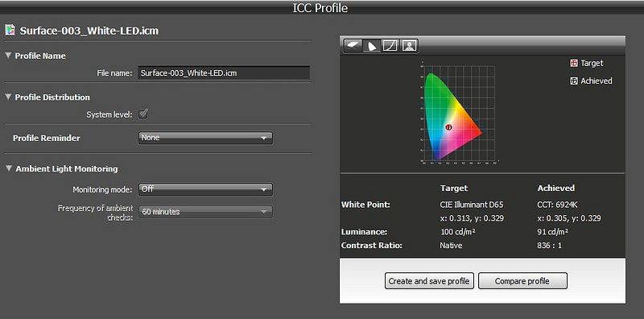Screen dimensions: 644x319
Task: Click the Compare profile button
Action: (522, 281)
